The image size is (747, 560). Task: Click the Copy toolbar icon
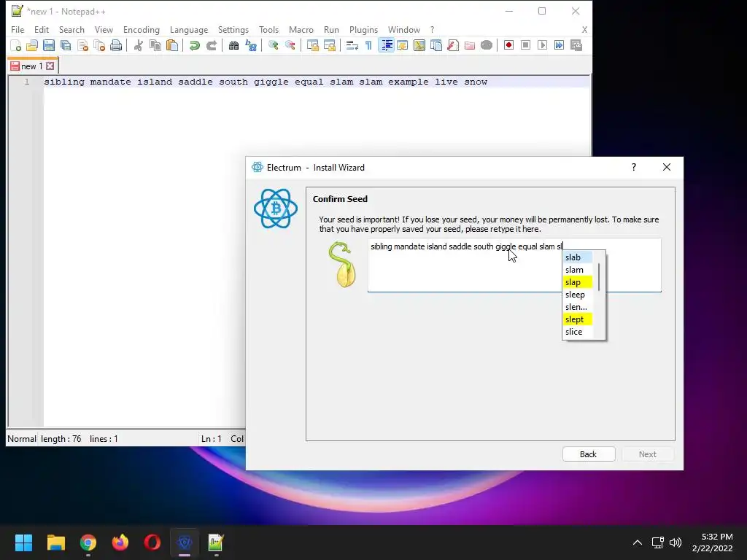155,45
